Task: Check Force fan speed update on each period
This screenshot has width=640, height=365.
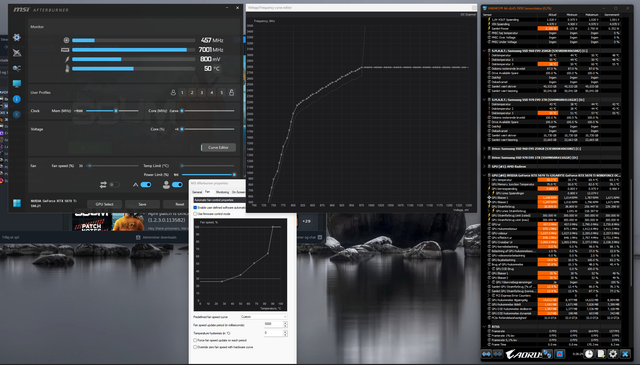Action: pyautogui.click(x=195, y=340)
